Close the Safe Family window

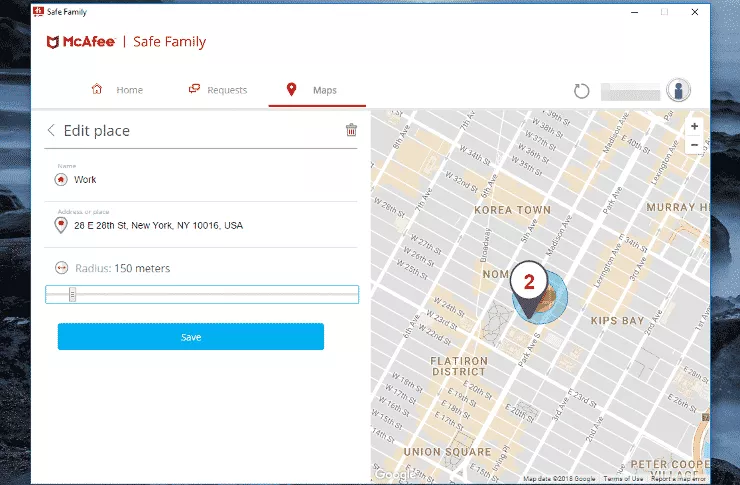coord(695,12)
